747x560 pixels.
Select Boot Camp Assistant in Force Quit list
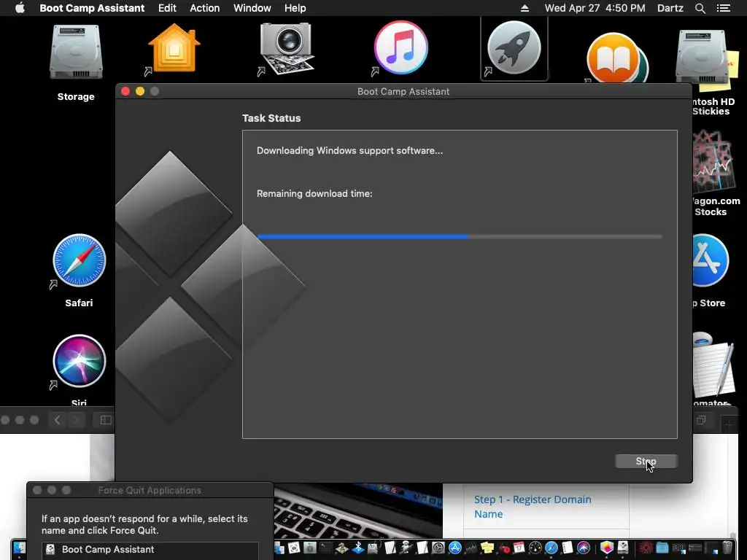(x=150, y=550)
